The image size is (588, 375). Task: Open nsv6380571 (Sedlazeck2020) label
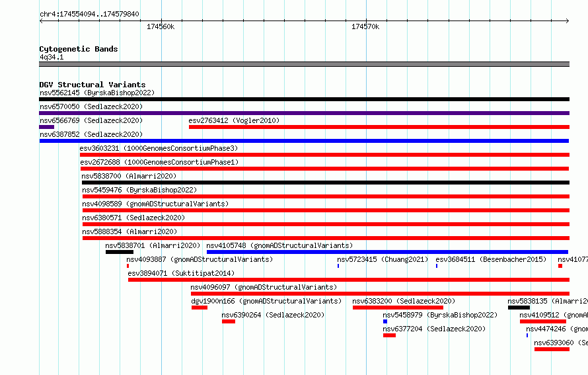133,218
